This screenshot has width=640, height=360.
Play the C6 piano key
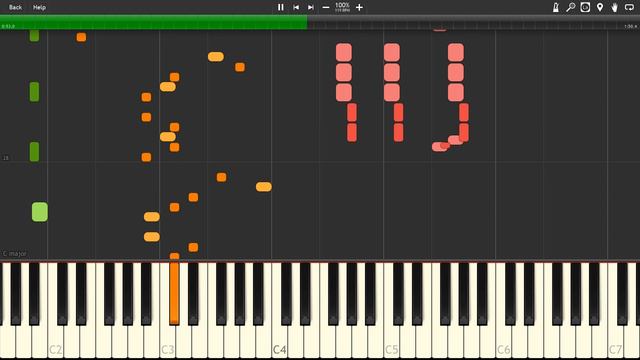point(503,342)
